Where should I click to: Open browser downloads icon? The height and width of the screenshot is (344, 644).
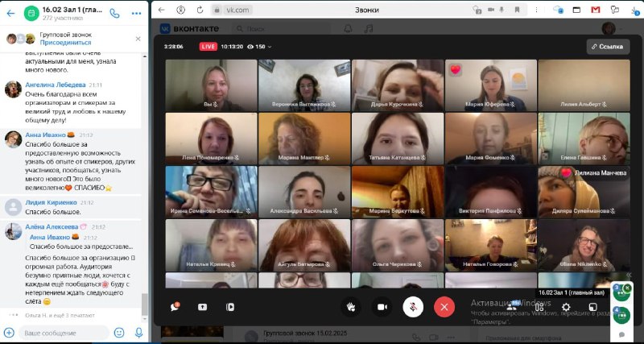[635, 10]
